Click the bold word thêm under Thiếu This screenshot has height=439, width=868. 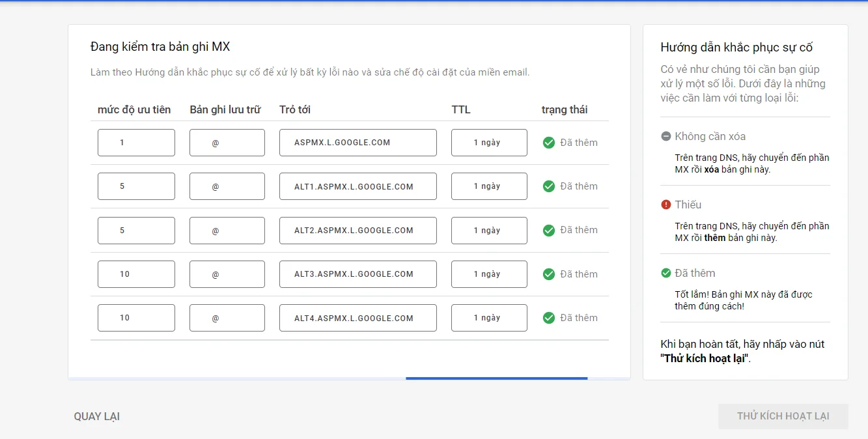tap(715, 238)
